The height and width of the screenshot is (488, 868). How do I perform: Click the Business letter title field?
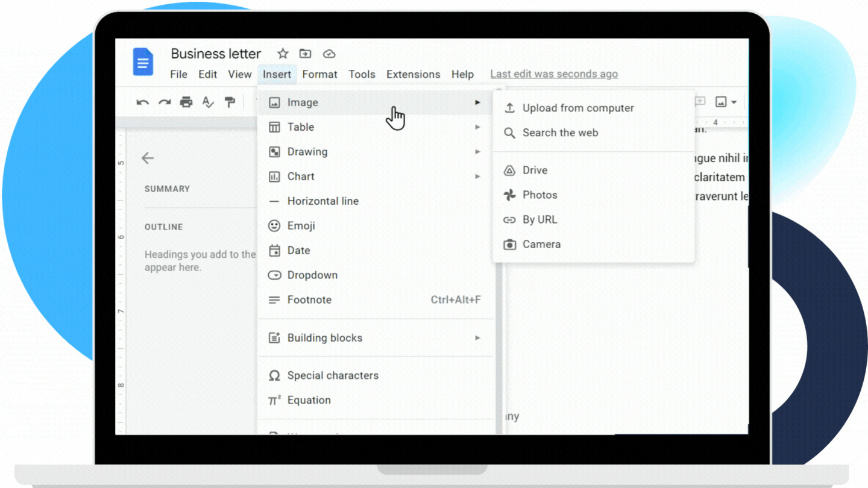point(215,54)
